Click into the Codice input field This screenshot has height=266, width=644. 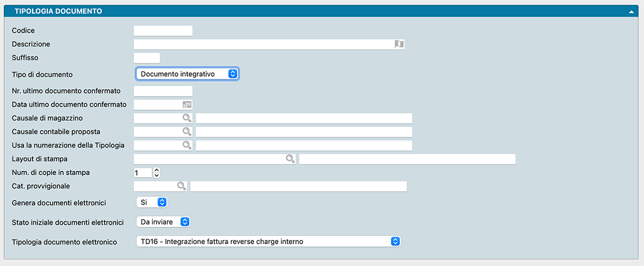pyautogui.click(x=163, y=31)
